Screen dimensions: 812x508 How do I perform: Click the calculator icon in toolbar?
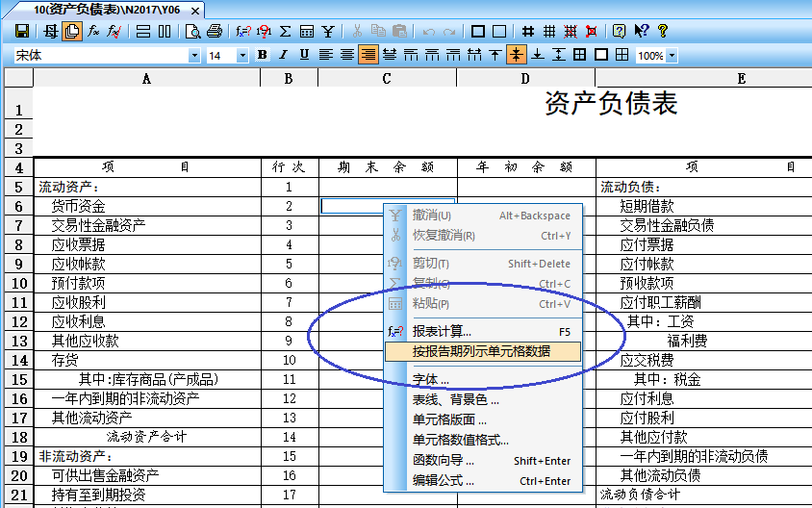click(307, 31)
